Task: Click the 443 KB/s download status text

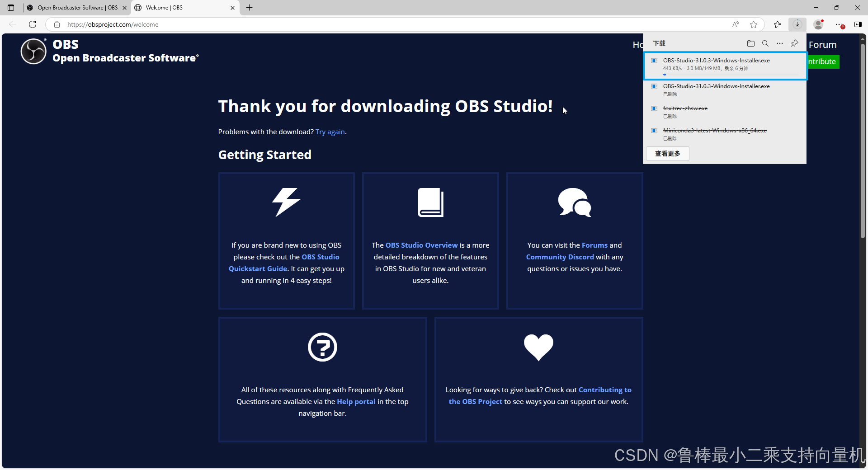Action: tap(705, 69)
